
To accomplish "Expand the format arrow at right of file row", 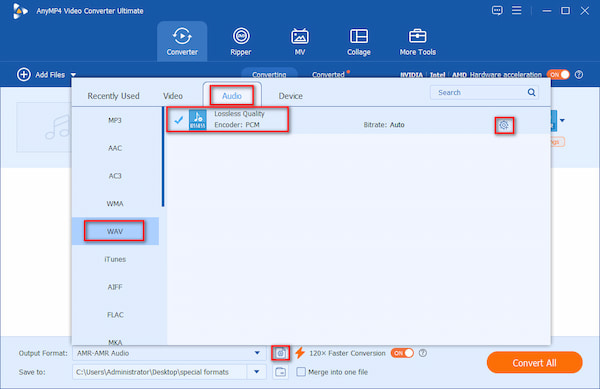I will 562,120.
